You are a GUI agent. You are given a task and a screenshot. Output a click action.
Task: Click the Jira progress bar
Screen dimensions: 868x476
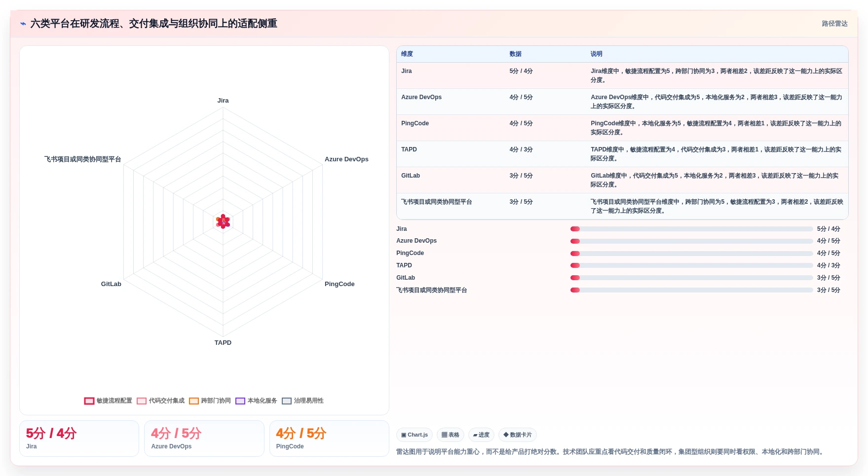(691, 229)
